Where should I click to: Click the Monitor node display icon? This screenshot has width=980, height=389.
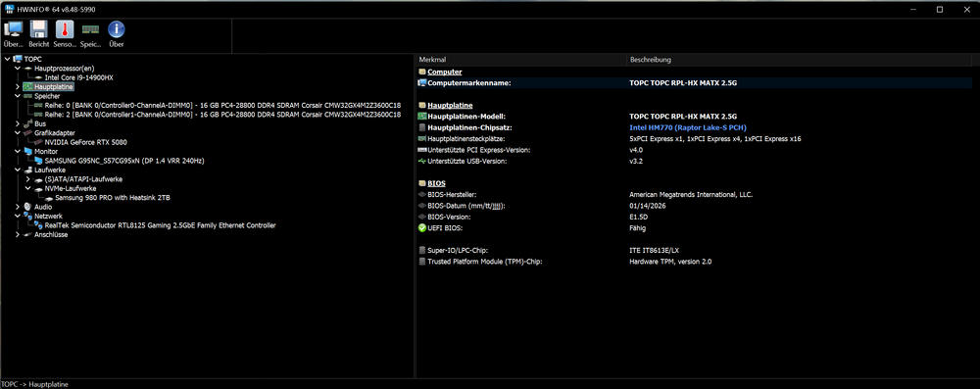27,151
